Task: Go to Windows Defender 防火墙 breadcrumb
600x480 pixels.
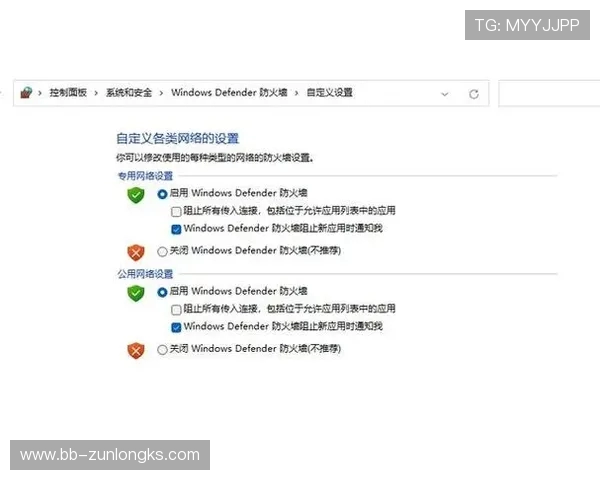Action: click(229, 92)
